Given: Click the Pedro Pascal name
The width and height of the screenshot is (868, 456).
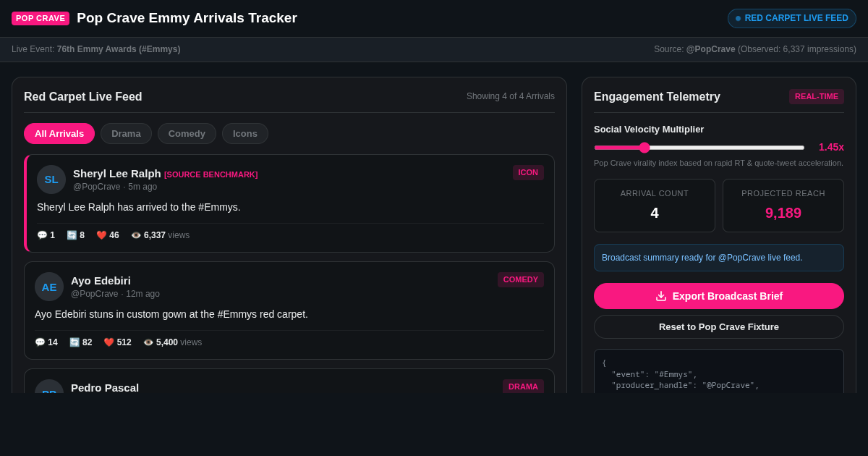Looking at the screenshot, I should click(x=105, y=387).
